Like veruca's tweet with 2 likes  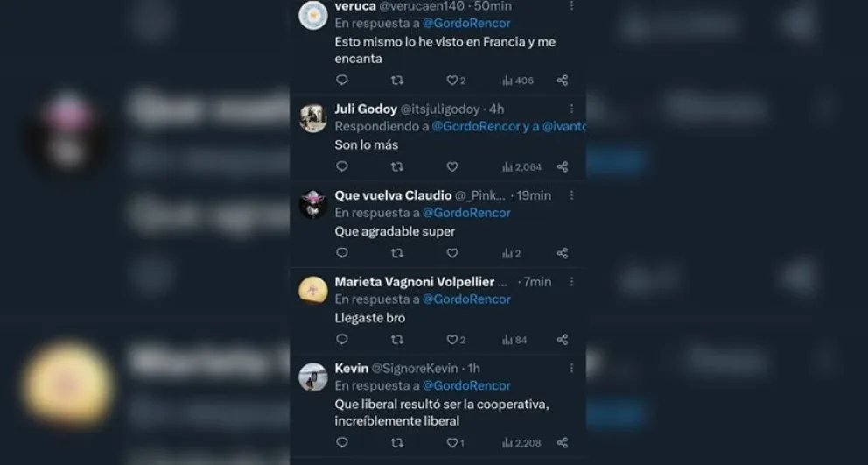click(x=452, y=81)
